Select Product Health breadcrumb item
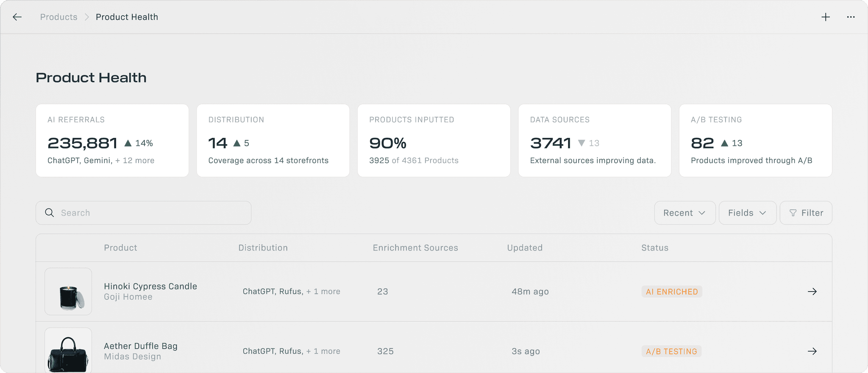 tap(127, 17)
